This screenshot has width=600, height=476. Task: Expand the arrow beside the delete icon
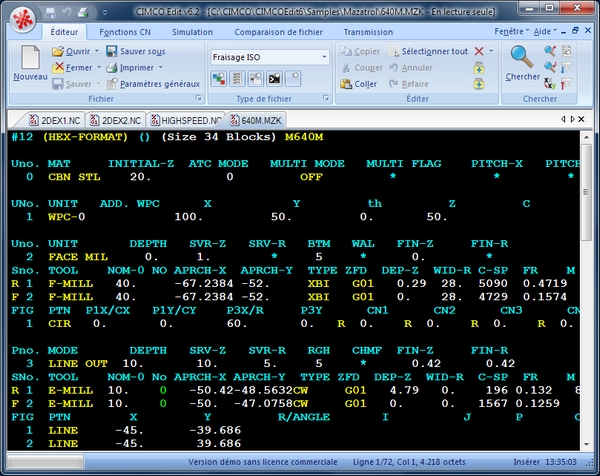tap(492, 51)
